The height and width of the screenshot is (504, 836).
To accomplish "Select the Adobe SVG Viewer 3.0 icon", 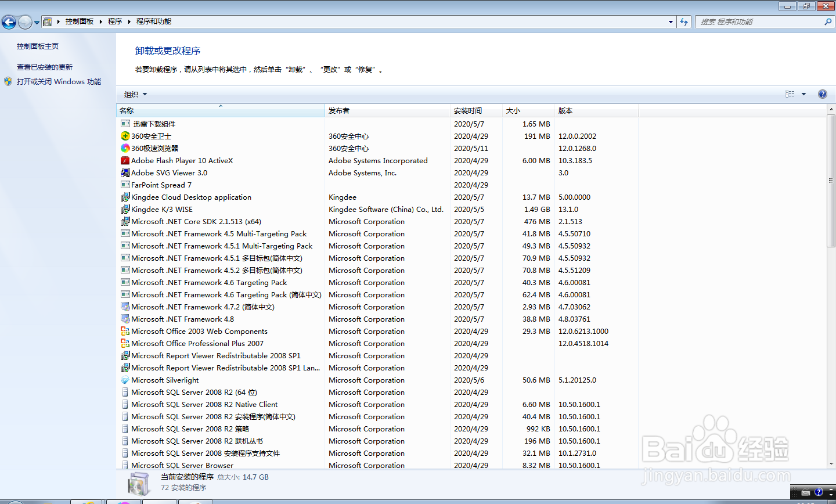I will [125, 172].
